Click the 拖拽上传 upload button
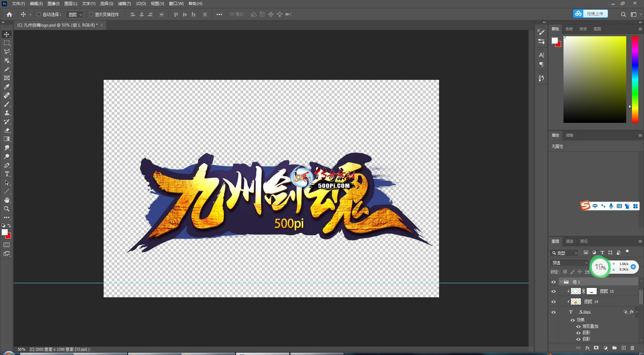This screenshot has width=644, height=355. pyautogui.click(x=590, y=14)
